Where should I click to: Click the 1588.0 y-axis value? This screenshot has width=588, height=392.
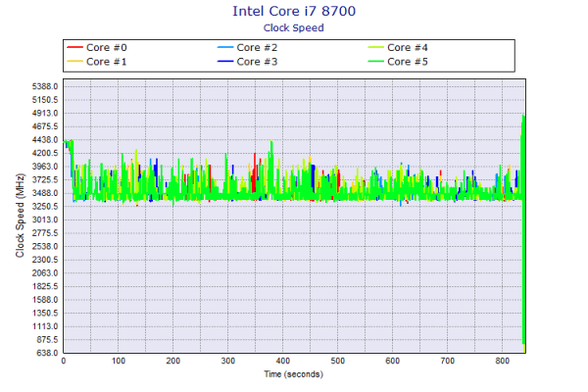click(x=45, y=300)
